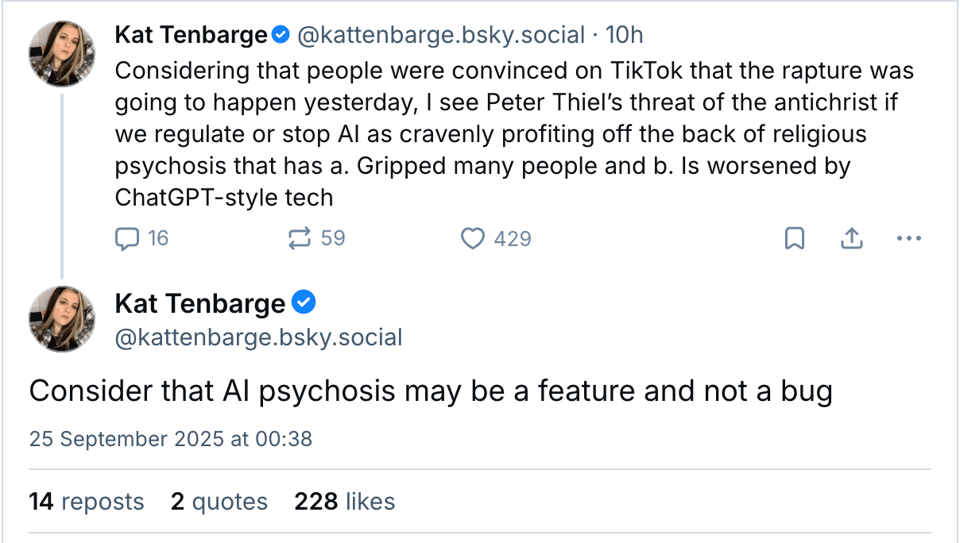
Task: Click the verified badge beside the lower author name
Action: (x=304, y=302)
